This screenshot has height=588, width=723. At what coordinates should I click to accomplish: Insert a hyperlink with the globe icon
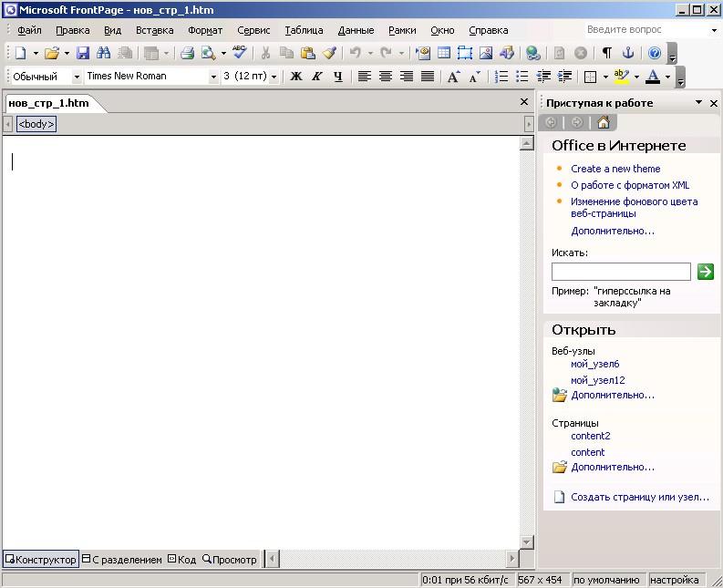click(x=533, y=53)
